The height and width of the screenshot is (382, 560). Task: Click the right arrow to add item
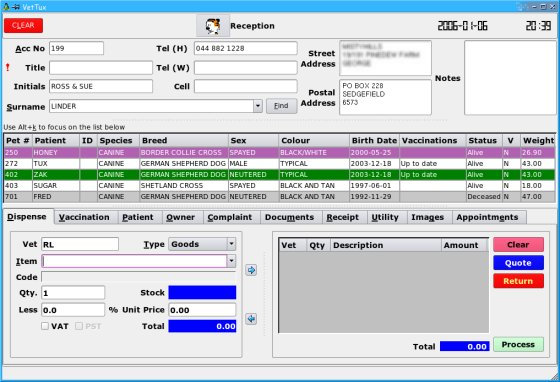(x=251, y=270)
